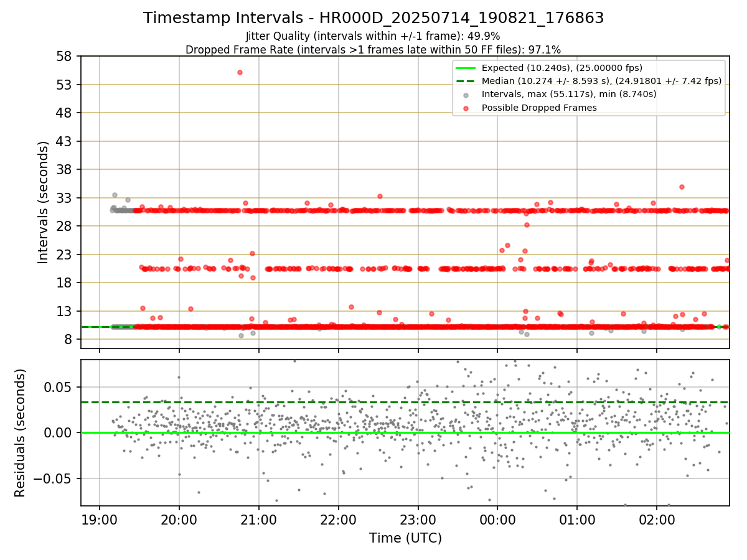Screen dimensions: 747x560
Task: Click the dashed green line sample in the legend
Action: tap(466, 81)
